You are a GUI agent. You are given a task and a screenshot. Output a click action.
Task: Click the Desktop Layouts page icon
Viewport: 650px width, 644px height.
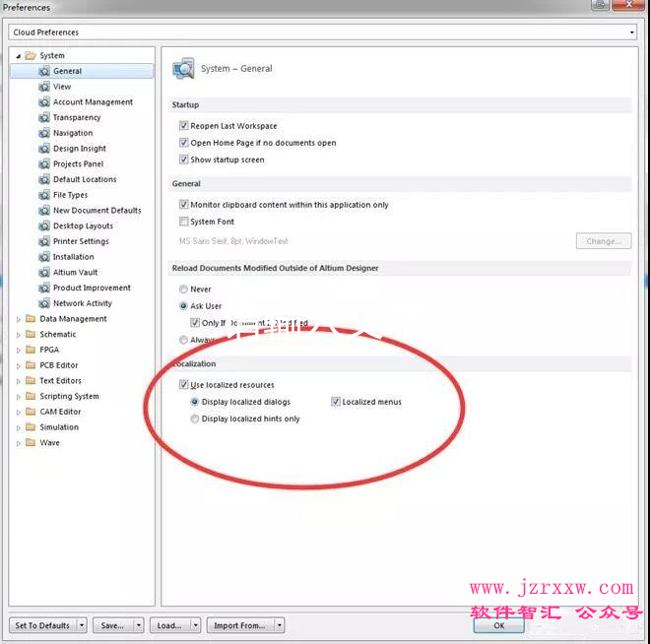pos(44,225)
